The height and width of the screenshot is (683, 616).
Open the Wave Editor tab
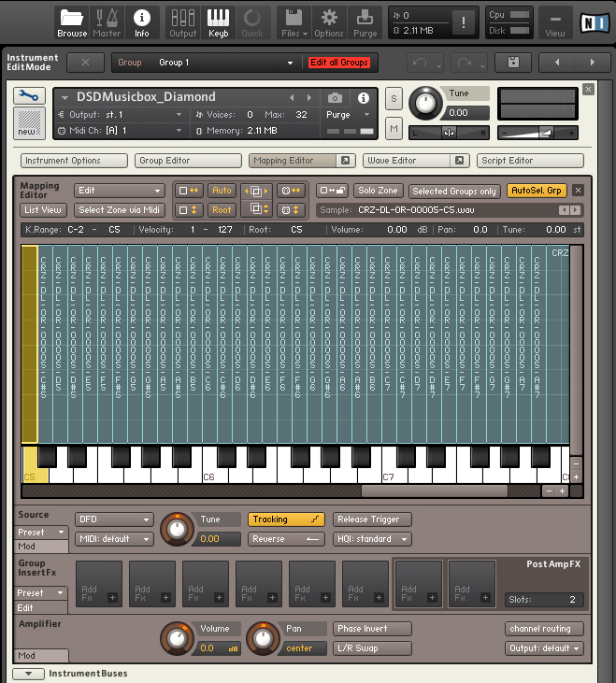pyautogui.click(x=408, y=161)
